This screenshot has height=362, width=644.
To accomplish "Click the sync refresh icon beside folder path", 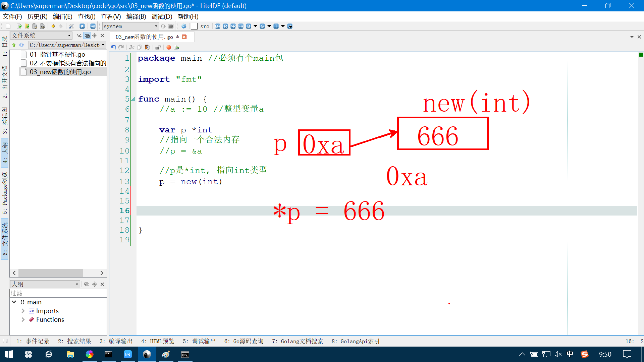I will pyautogui.click(x=21, y=45).
